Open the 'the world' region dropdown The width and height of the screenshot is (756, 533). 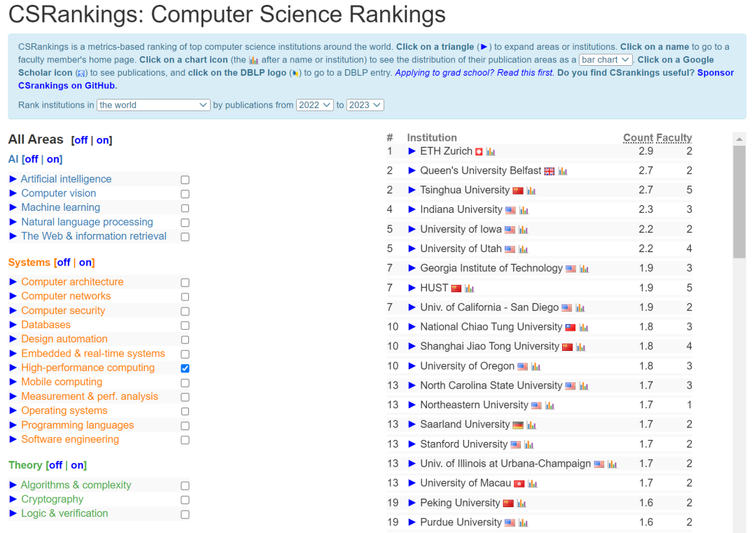(153, 104)
